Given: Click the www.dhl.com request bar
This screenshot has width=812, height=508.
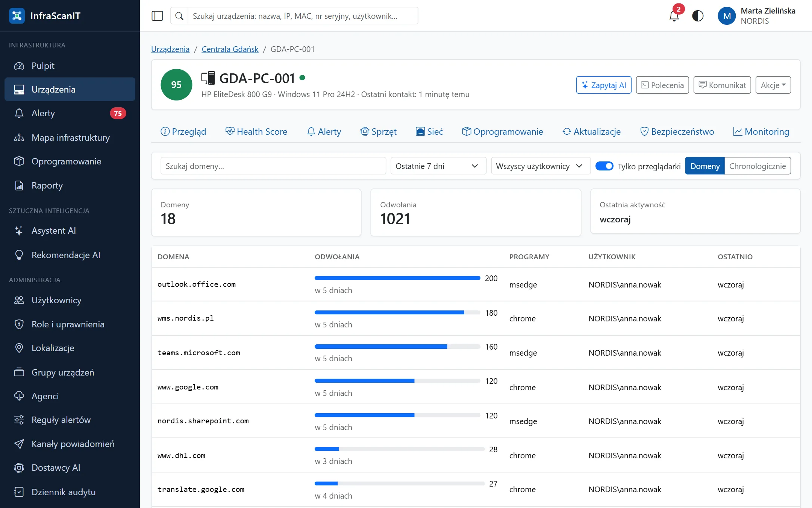Looking at the screenshot, I should click(400, 449).
